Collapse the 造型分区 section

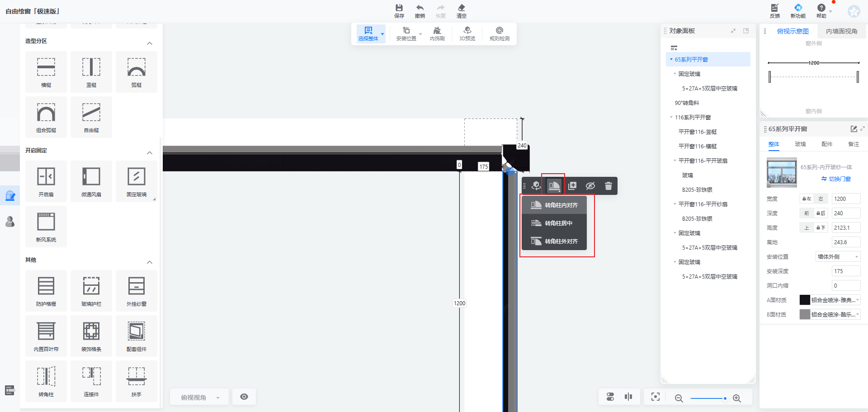click(150, 43)
